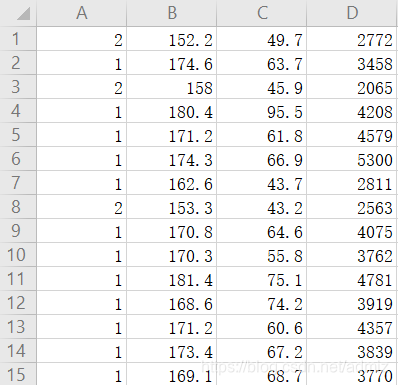Select row 2 header
The height and width of the screenshot is (385, 398).
click(18, 63)
